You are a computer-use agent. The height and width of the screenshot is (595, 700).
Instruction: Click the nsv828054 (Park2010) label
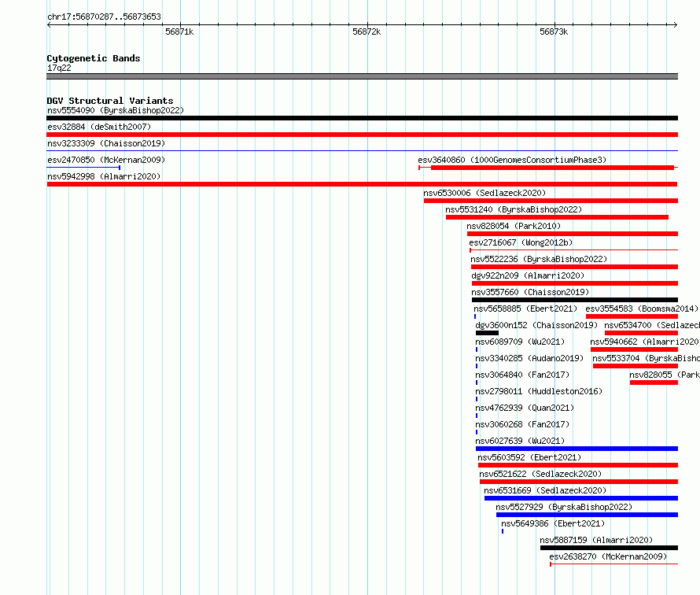(514, 226)
